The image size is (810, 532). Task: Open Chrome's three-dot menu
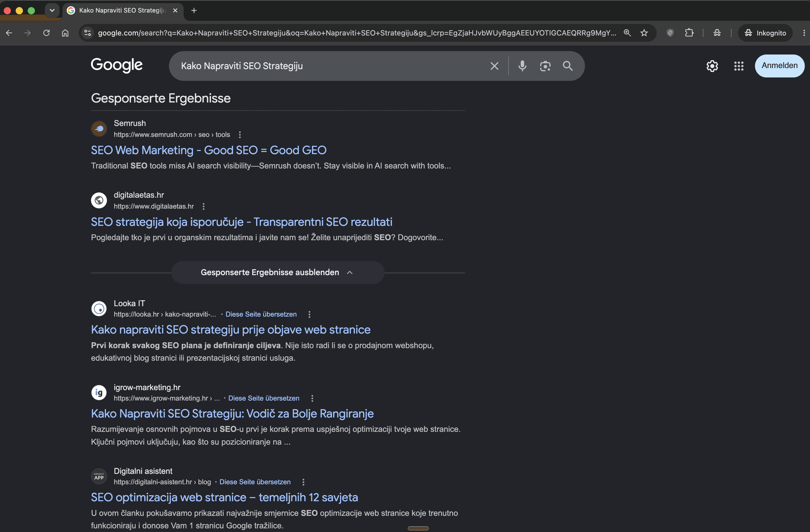pyautogui.click(x=804, y=33)
